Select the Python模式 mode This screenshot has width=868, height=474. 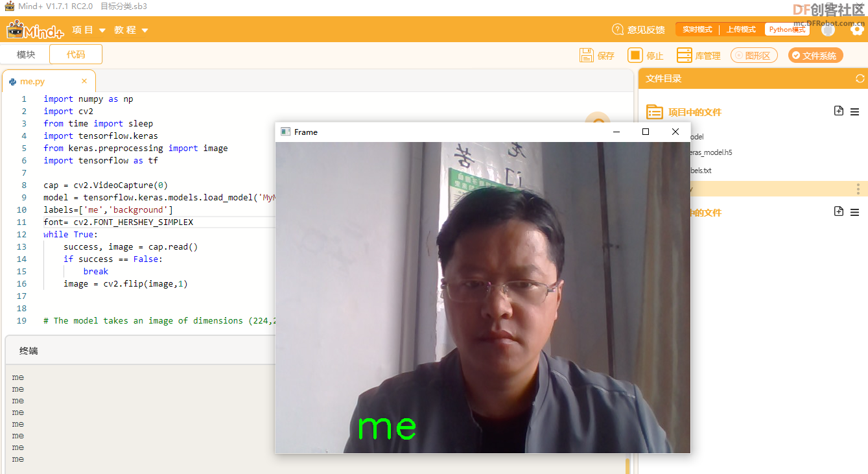(787, 30)
